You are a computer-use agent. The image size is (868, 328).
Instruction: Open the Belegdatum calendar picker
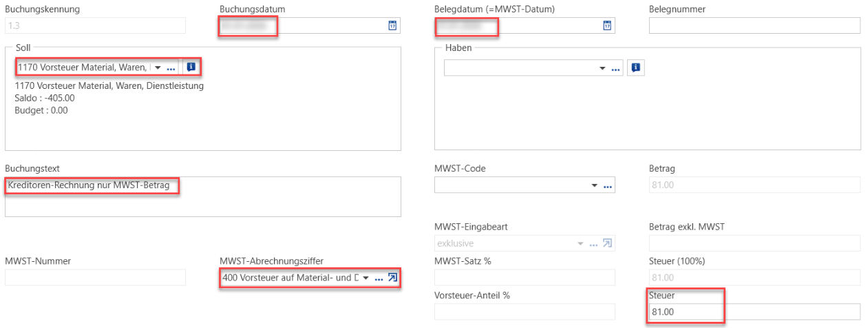(607, 25)
